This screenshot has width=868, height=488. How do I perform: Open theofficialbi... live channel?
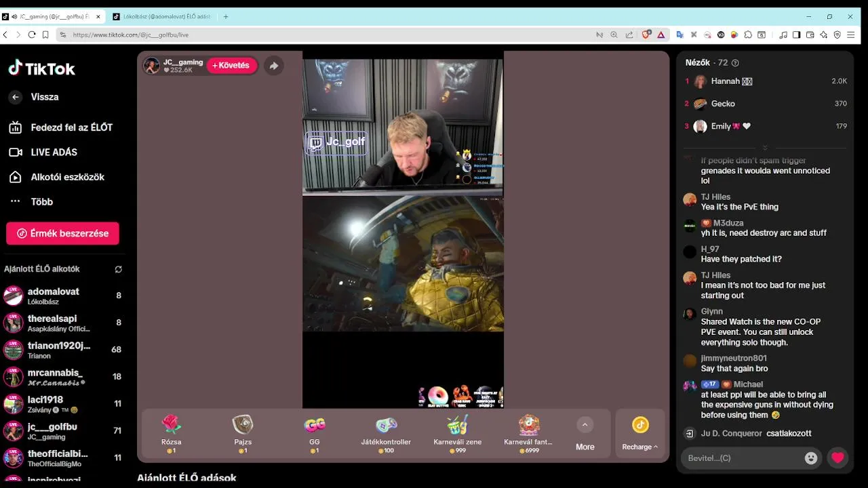point(62,458)
